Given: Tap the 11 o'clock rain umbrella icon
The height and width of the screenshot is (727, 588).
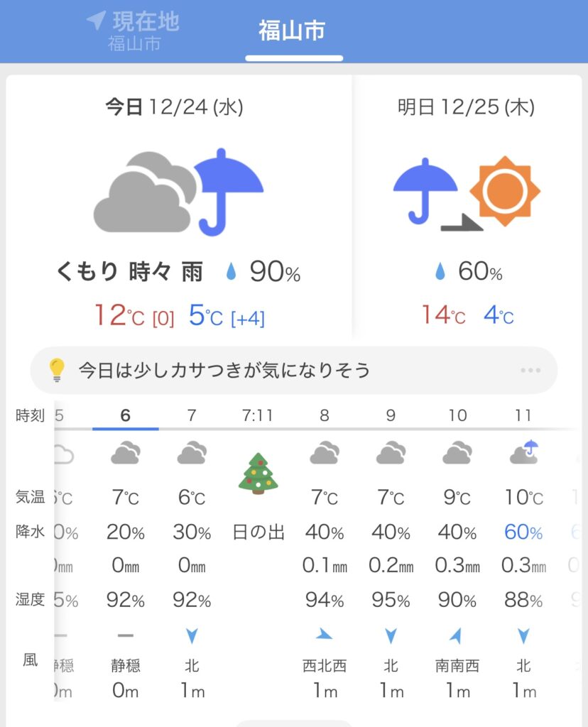Looking at the screenshot, I should pos(524,452).
